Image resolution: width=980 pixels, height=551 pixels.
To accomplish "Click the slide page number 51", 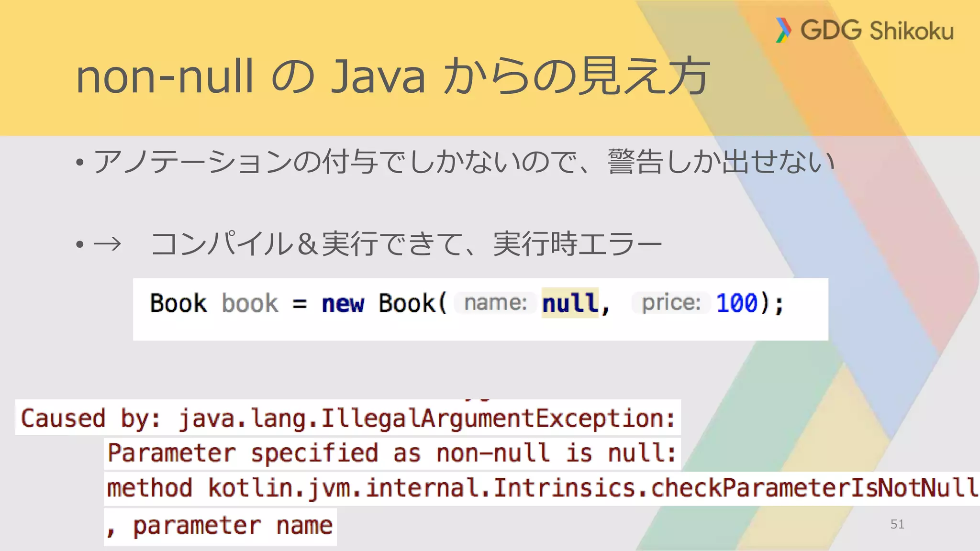I will [x=897, y=524].
